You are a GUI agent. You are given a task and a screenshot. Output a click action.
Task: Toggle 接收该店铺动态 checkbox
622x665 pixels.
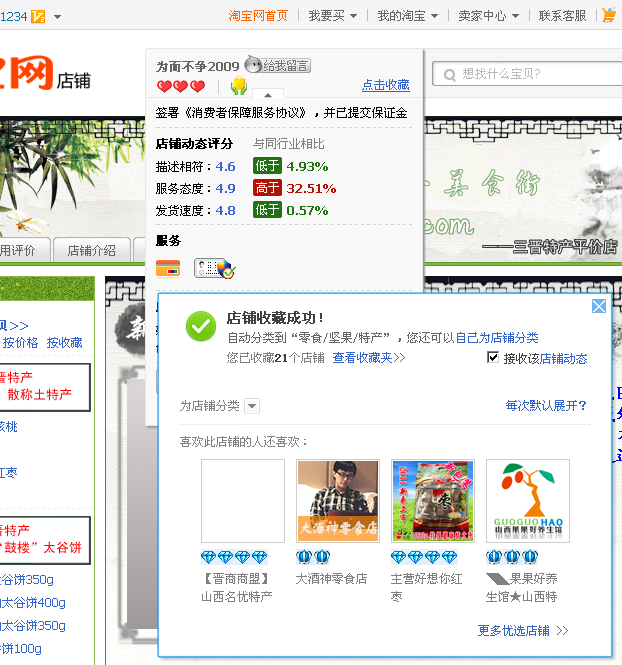[493, 358]
